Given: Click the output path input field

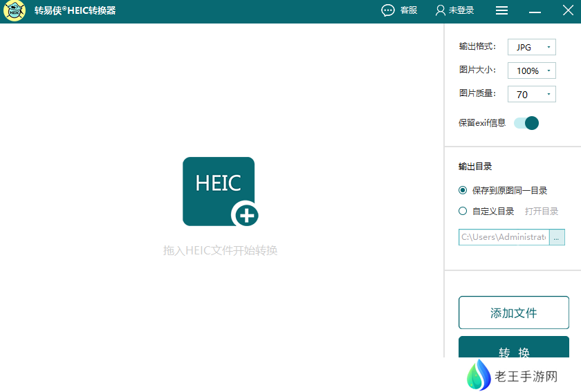Looking at the screenshot, I should pos(504,237).
